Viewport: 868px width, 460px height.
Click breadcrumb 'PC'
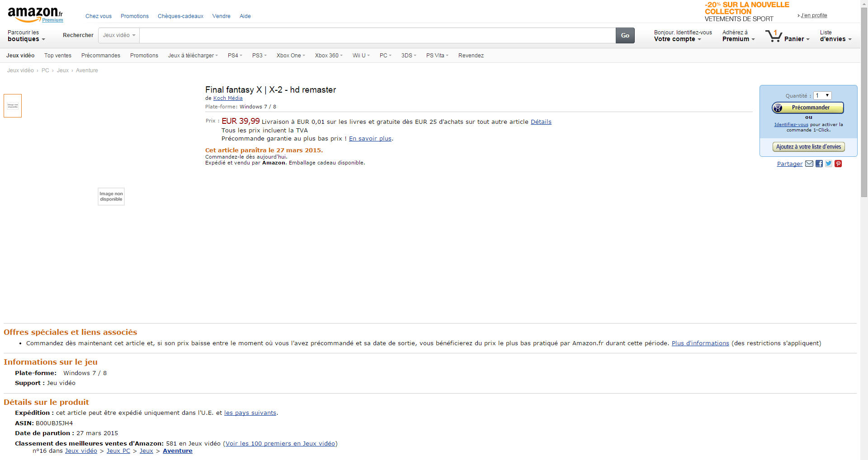45,70
